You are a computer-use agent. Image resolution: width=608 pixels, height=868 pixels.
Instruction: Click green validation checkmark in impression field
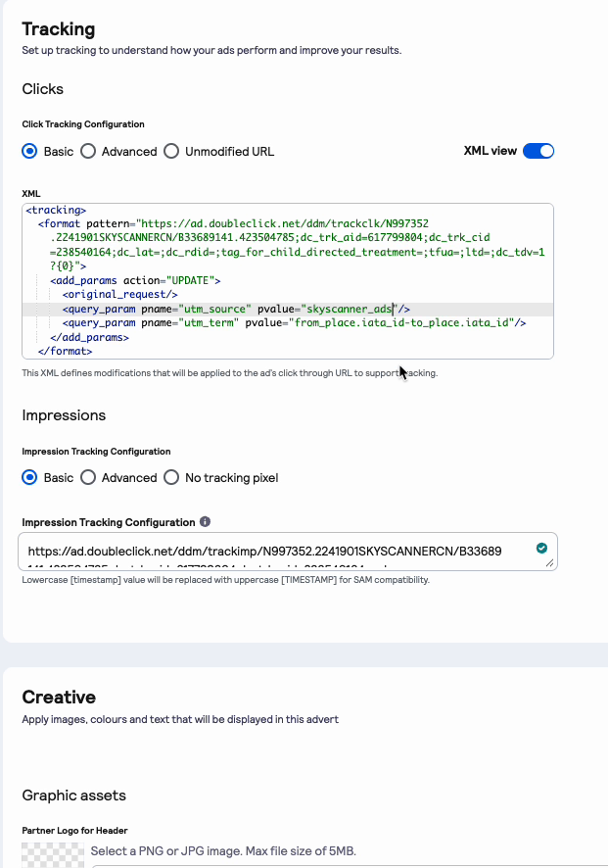pyautogui.click(x=541, y=548)
